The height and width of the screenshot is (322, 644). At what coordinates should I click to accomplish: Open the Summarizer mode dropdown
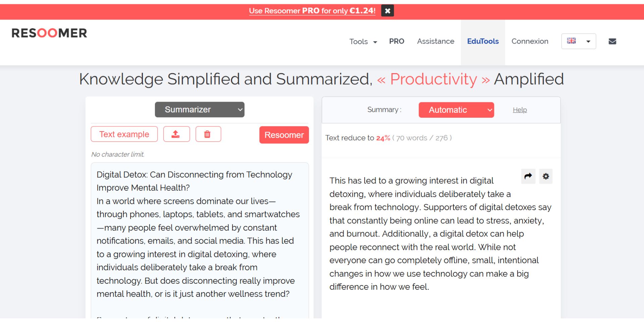tap(200, 110)
